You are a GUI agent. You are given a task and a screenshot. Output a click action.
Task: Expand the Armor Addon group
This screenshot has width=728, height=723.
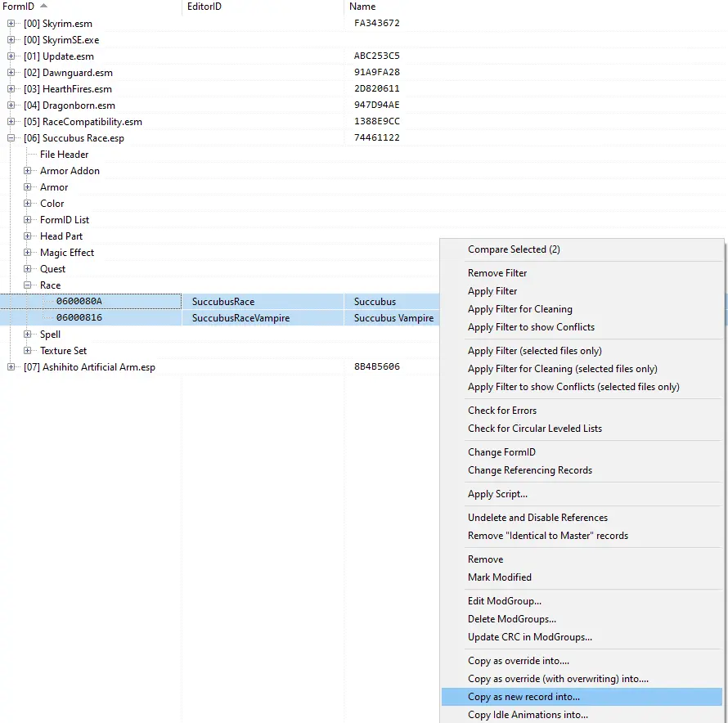point(27,171)
